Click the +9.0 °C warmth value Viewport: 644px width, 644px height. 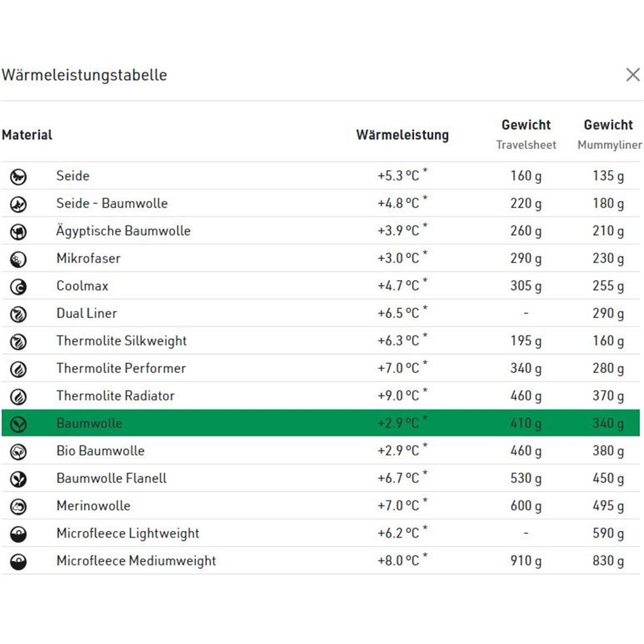(x=402, y=395)
